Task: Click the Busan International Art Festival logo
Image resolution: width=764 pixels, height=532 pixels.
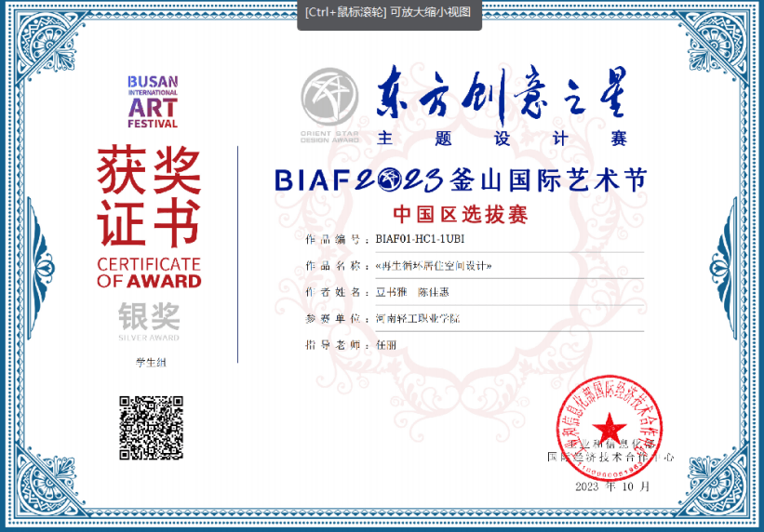Action: [x=153, y=101]
